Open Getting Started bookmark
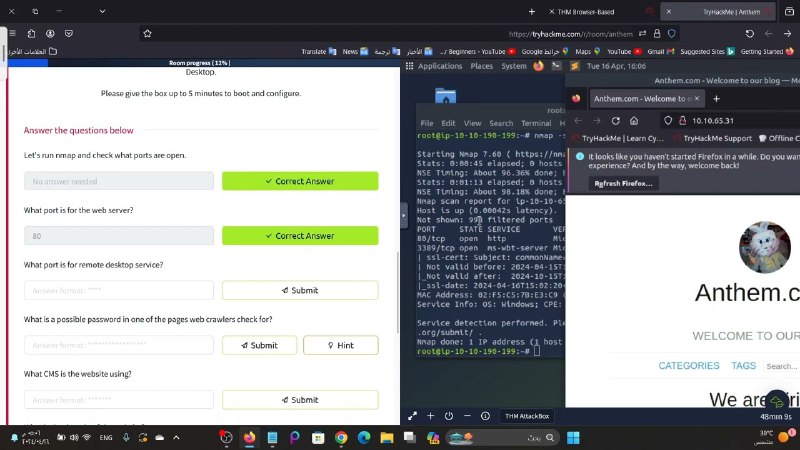The height and width of the screenshot is (450, 800). coord(767,52)
